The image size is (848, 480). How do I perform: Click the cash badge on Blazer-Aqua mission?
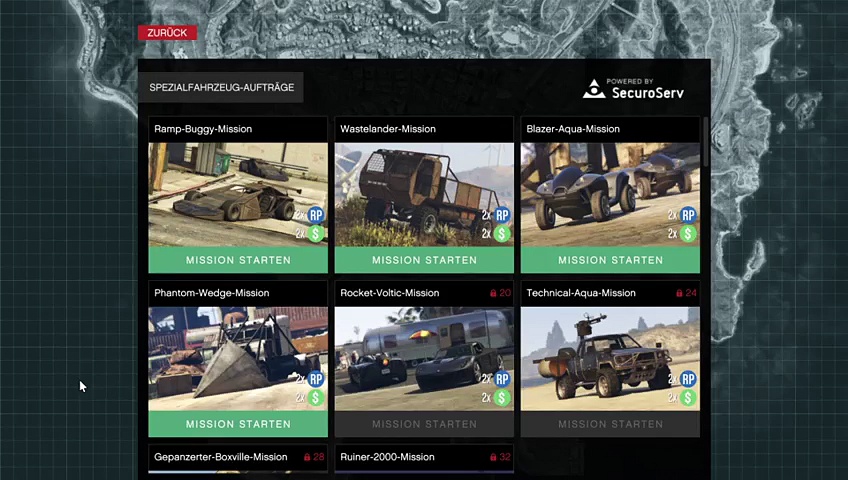688,233
